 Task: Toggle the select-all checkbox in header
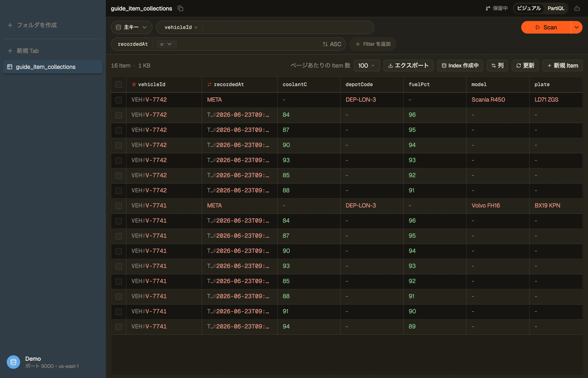pos(118,84)
